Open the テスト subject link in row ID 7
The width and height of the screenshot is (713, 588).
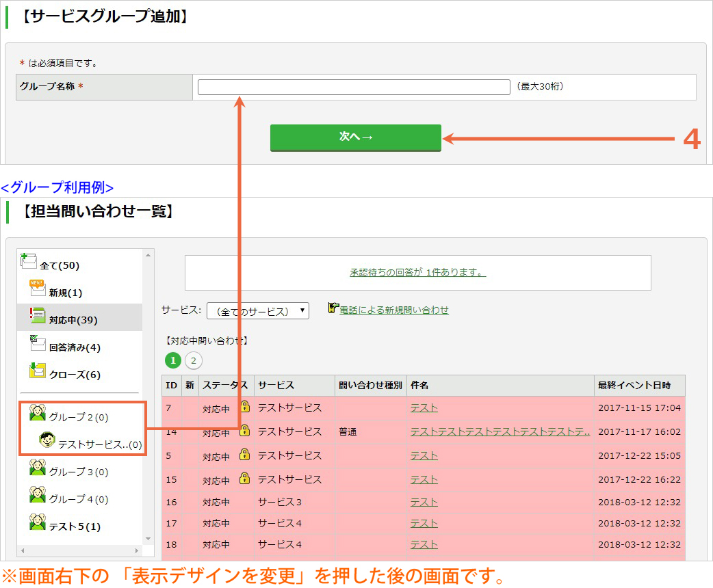coord(424,408)
